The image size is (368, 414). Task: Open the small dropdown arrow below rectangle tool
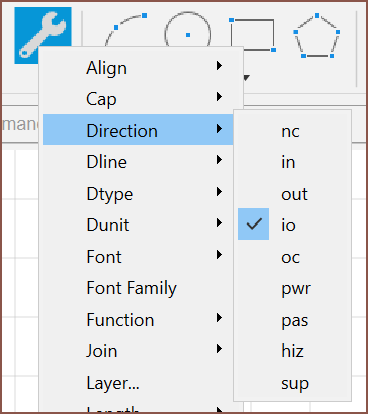246,78
